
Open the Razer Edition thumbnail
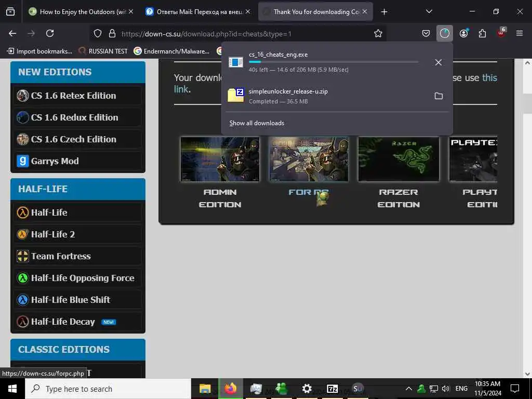(x=398, y=159)
